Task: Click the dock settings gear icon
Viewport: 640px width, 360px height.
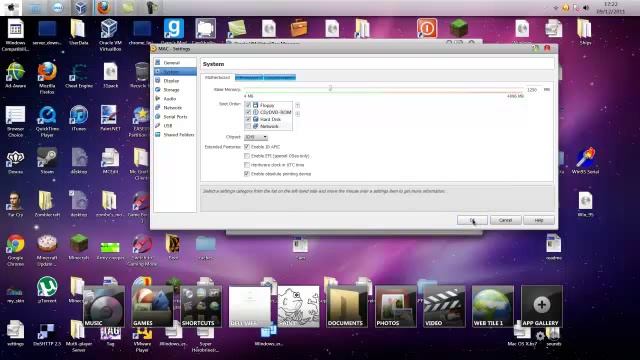Action: [x=540, y=336]
